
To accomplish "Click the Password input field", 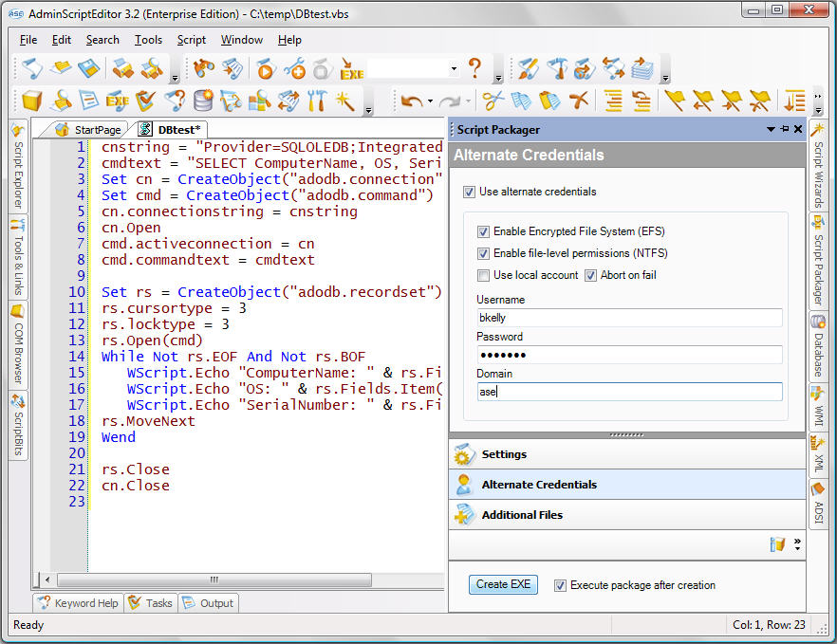I will 629,355.
